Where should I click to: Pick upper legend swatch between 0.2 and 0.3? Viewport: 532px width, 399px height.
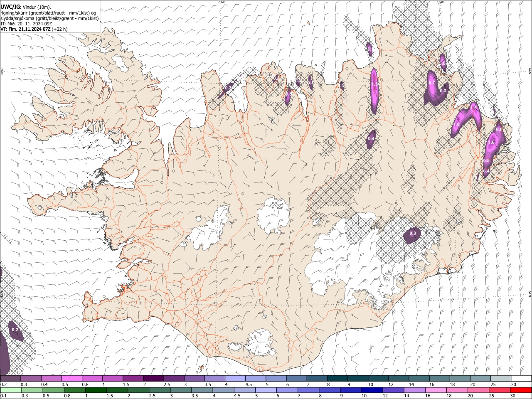point(10,378)
